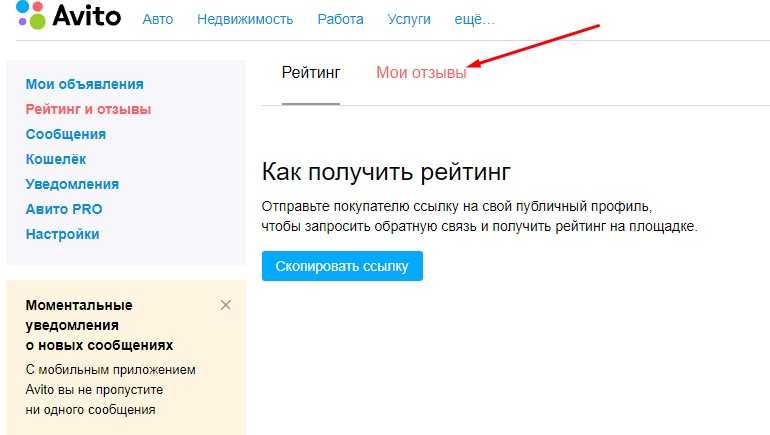Click the Скопировать ссылку button
770x435 pixels.
342,266
